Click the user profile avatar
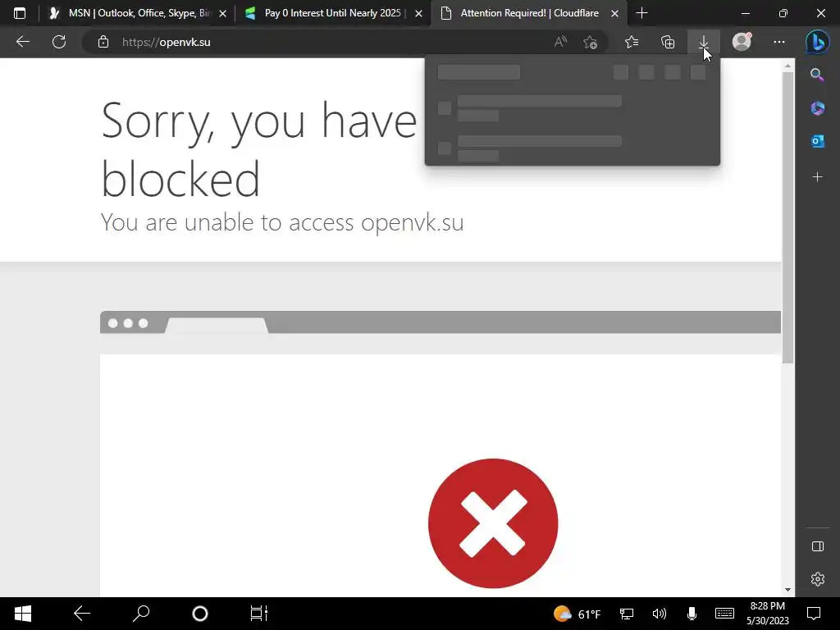This screenshot has height=630, width=840. 742,42
